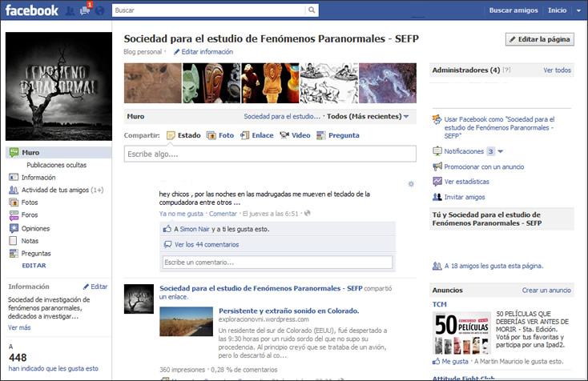Open first photo in the photo strip
The image size is (588, 381).
coord(153,83)
